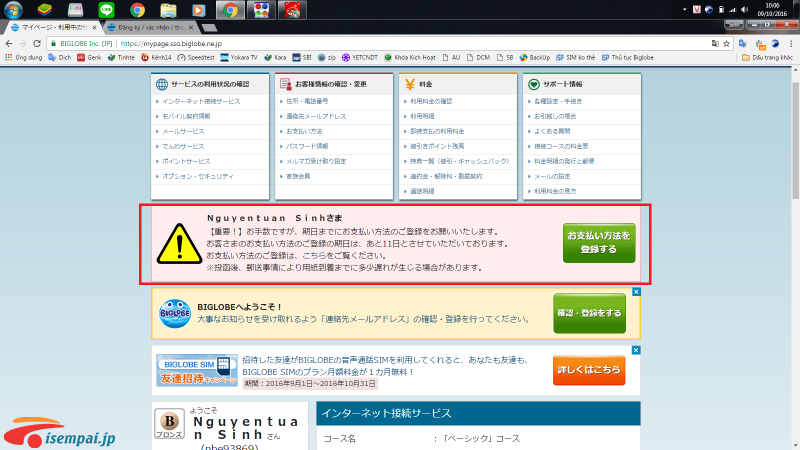Open the Speedtest bookmark
This screenshot has width=800, height=450.
point(196,58)
